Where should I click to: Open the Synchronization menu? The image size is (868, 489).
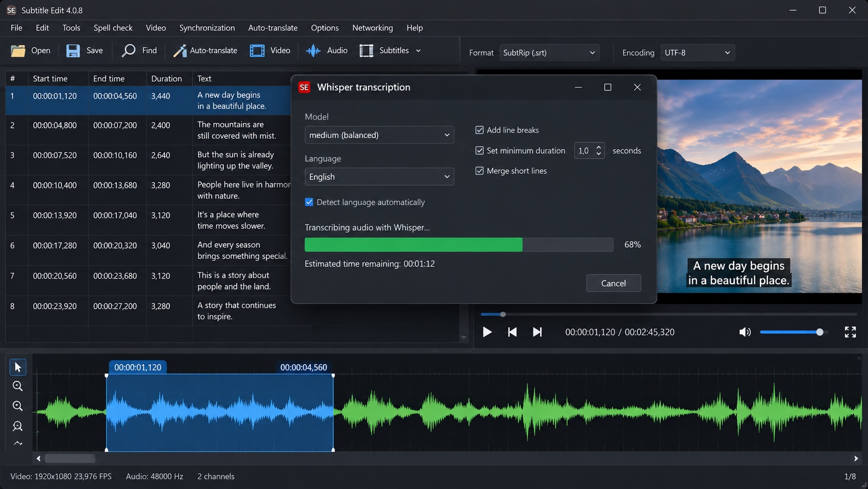click(x=207, y=28)
